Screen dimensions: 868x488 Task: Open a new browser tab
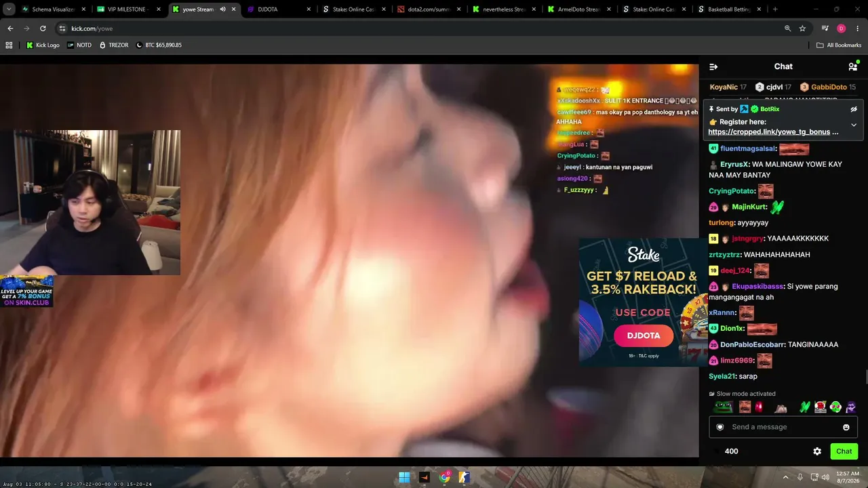[775, 9]
